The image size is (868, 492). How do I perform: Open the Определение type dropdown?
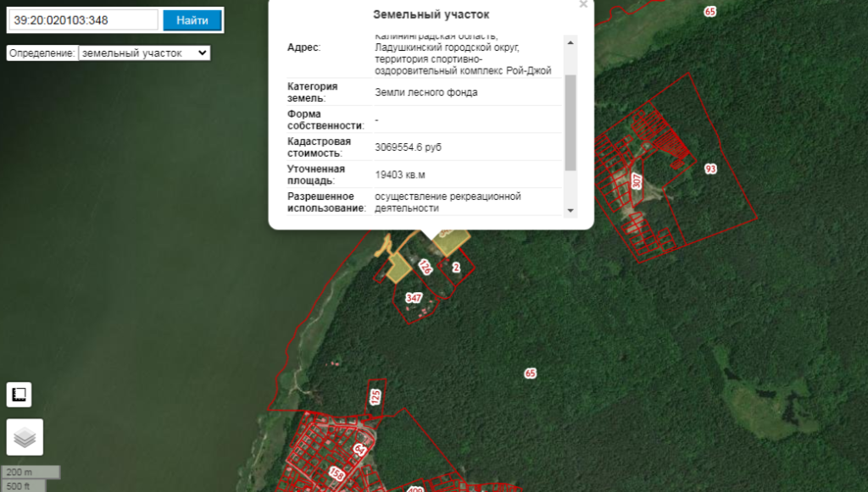(143, 53)
